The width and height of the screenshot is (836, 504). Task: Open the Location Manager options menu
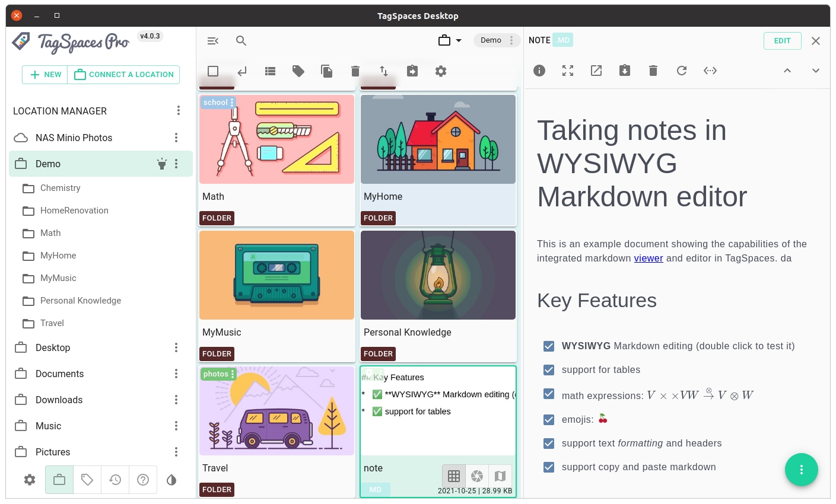click(x=179, y=111)
